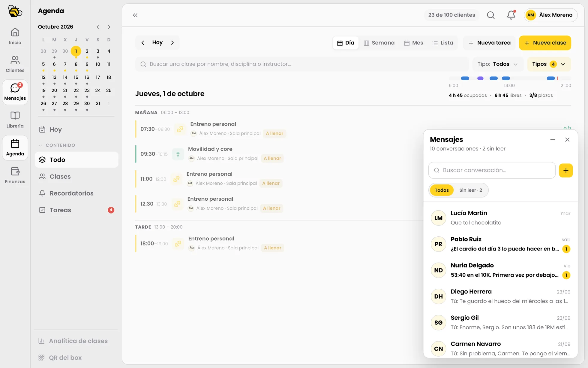Image resolution: width=588 pixels, height=368 pixels.
Task: Open Tipo: Todos dropdown
Action: pyautogui.click(x=498, y=64)
